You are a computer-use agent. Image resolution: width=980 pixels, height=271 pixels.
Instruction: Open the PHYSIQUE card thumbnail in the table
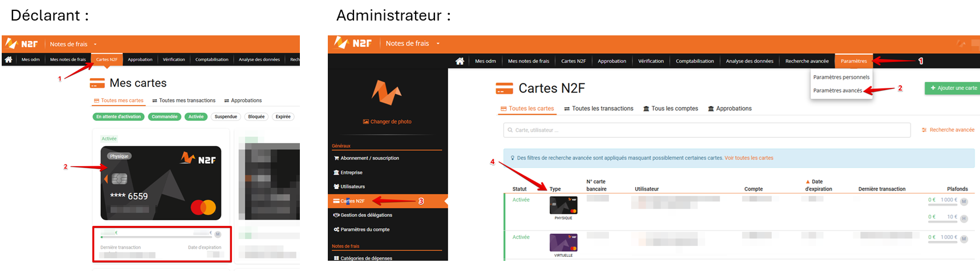[563, 205]
